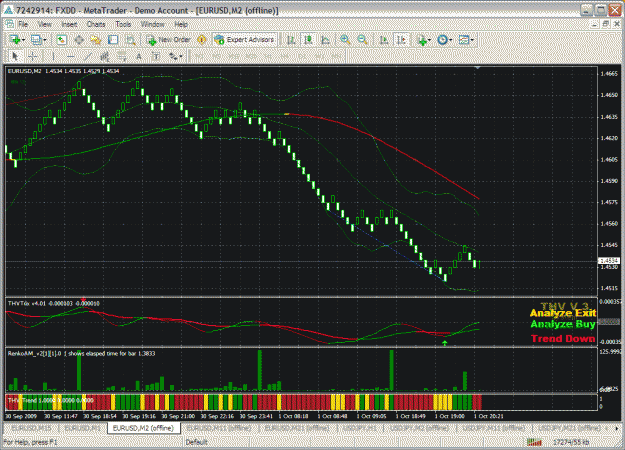This screenshot has height=450, width=625.
Task: Open the Charts menu
Action: (x=96, y=24)
